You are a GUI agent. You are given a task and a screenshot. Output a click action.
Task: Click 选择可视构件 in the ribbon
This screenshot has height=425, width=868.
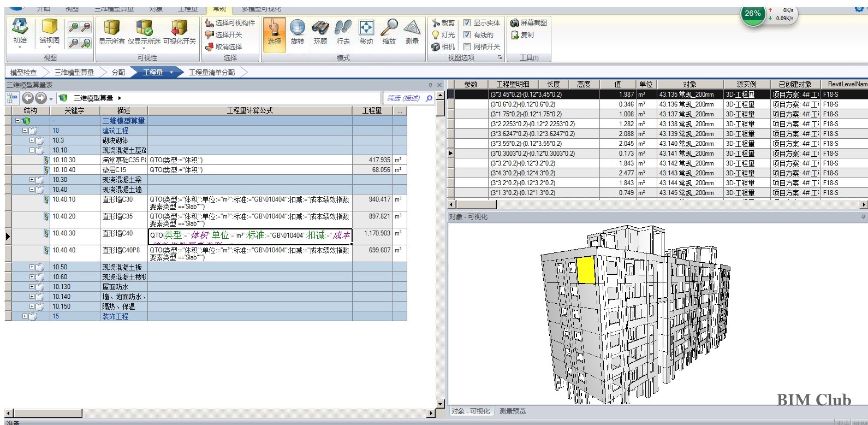coord(230,23)
